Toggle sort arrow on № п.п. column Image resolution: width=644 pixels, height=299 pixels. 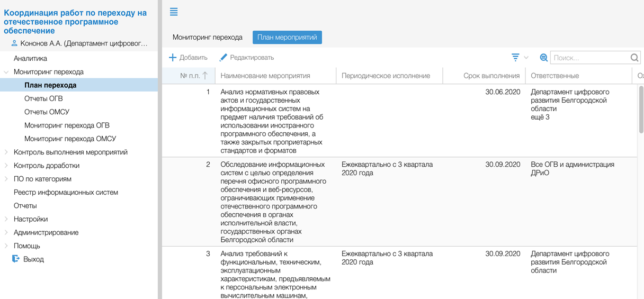point(205,76)
